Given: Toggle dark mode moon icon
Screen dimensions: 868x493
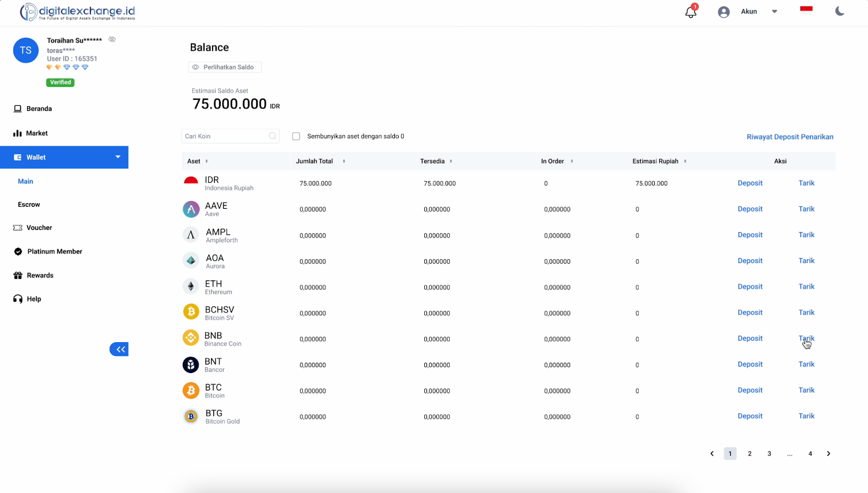Looking at the screenshot, I should tap(840, 11).
